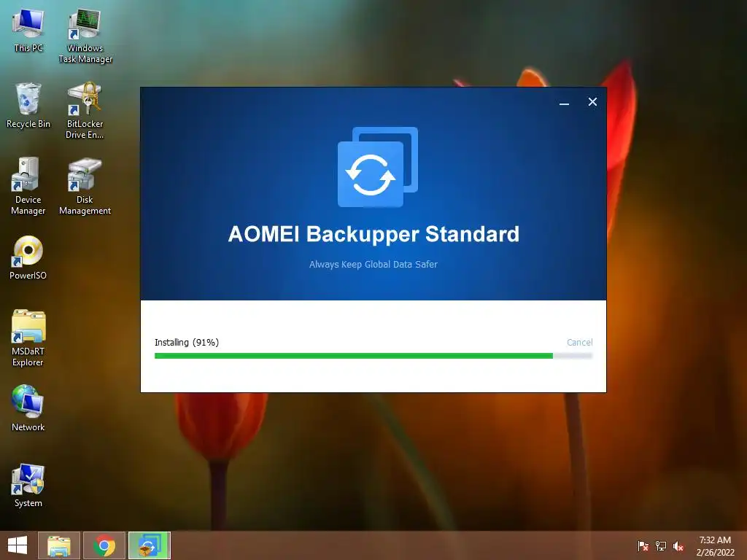Open network status tray icon
The height and width of the screenshot is (560, 747).
pos(661,546)
